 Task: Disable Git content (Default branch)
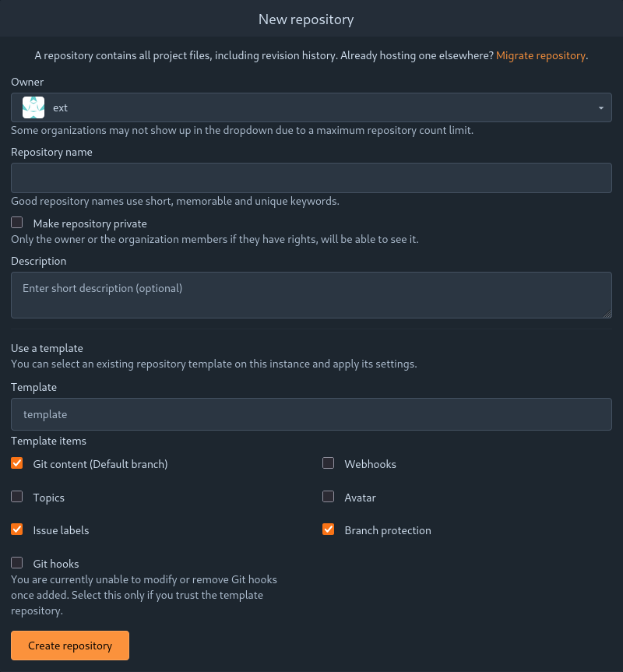pos(16,463)
